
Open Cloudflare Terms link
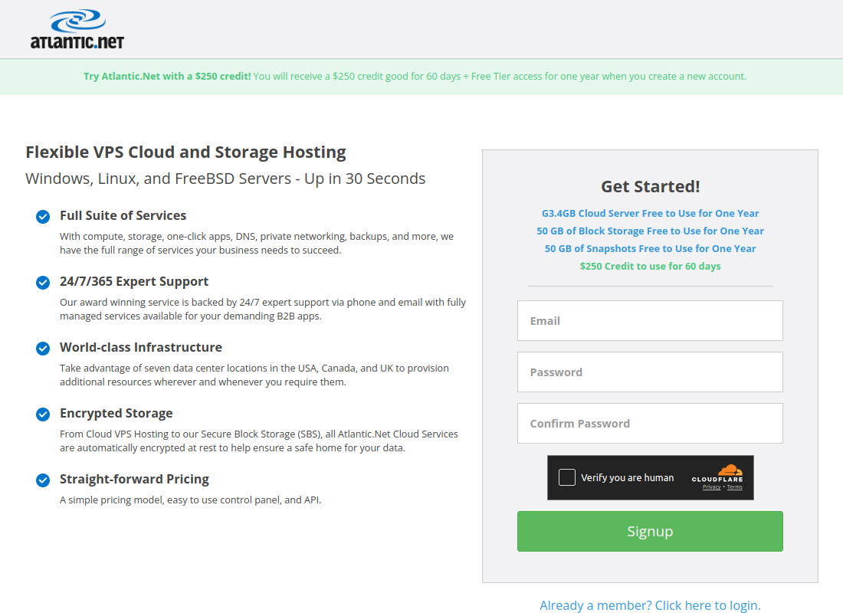(734, 487)
